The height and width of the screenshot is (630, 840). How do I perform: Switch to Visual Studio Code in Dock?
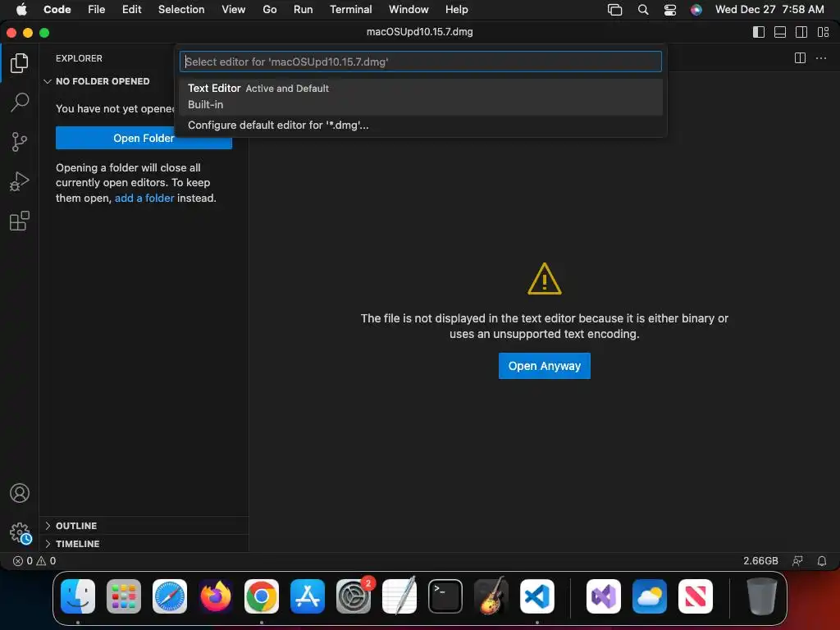pyautogui.click(x=537, y=596)
